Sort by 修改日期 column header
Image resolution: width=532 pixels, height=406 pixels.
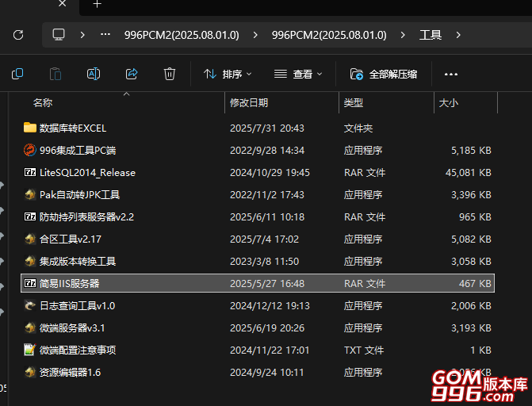click(249, 103)
